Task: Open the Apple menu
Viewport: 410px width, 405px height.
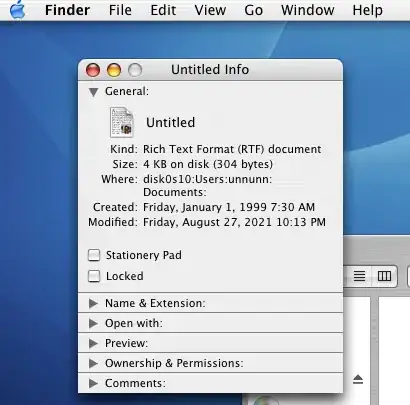Action: pos(17,9)
